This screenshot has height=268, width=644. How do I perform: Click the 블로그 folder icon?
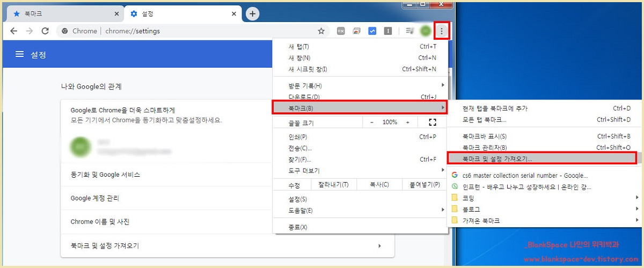coord(455,209)
